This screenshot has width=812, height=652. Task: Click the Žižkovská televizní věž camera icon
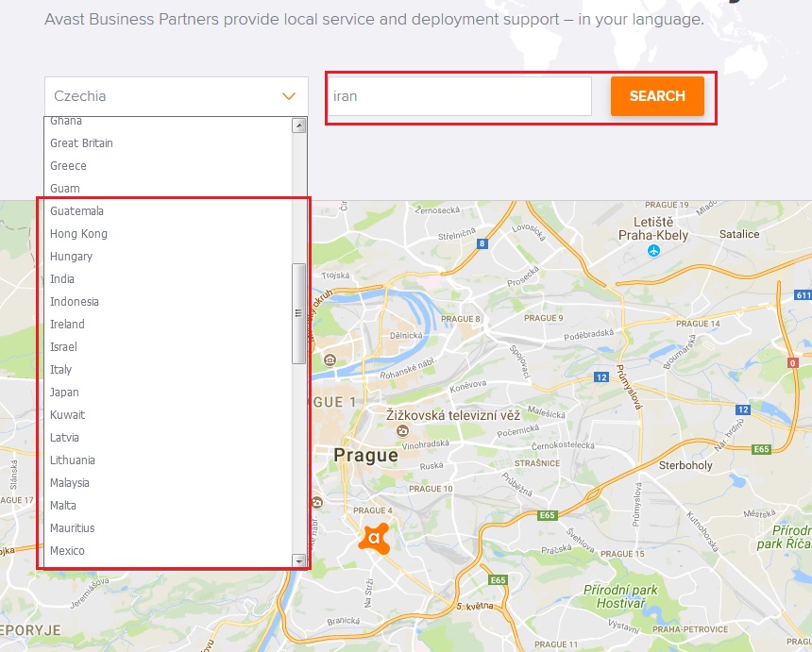[402, 430]
